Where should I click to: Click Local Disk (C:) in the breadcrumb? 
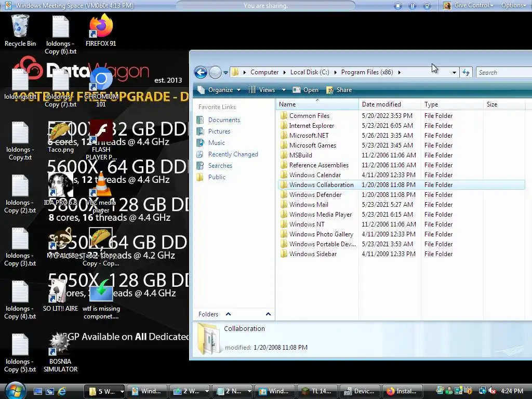[x=310, y=72]
